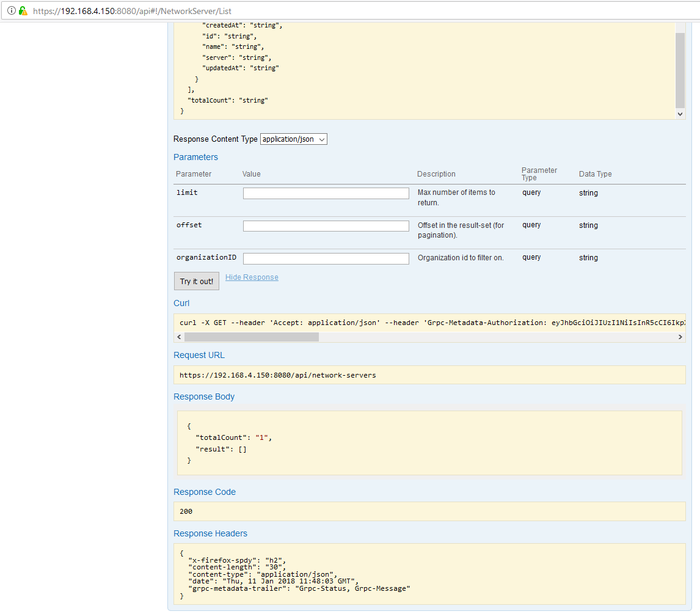Image resolution: width=700 pixels, height=614 pixels.
Task: Click the Request URL section heading
Action: (x=199, y=355)
